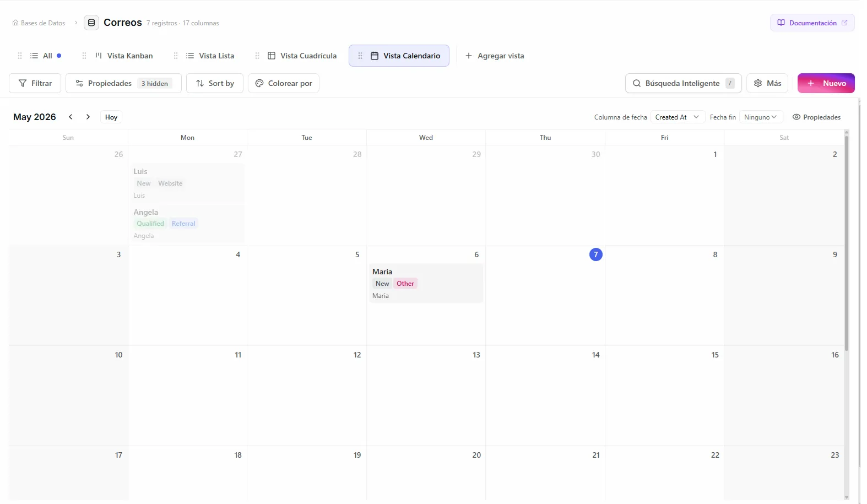The image size is (867, 504).
Task: Click external link icon on Documentación
Action: click(x=844, y=23)
